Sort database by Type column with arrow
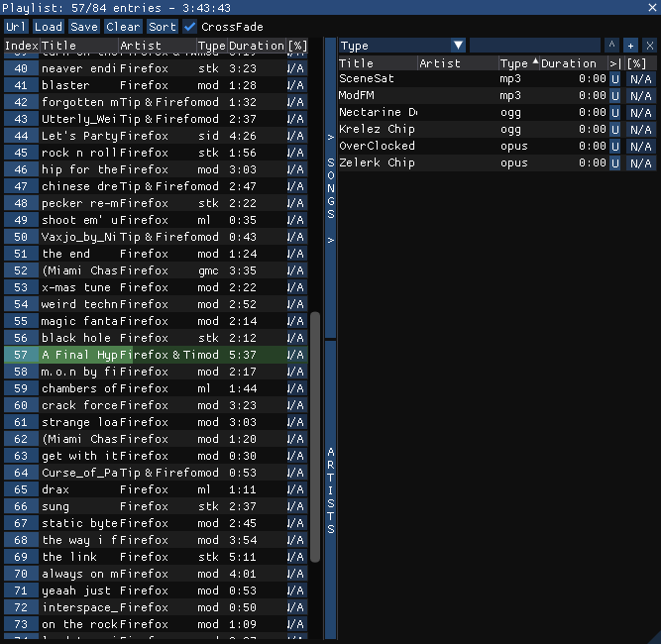 click(518, 63)
